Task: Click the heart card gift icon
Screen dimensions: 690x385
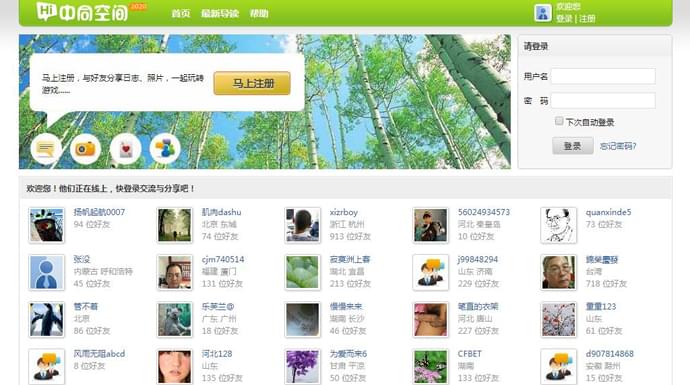Action: pyautogui.click(x=125, y=149)
